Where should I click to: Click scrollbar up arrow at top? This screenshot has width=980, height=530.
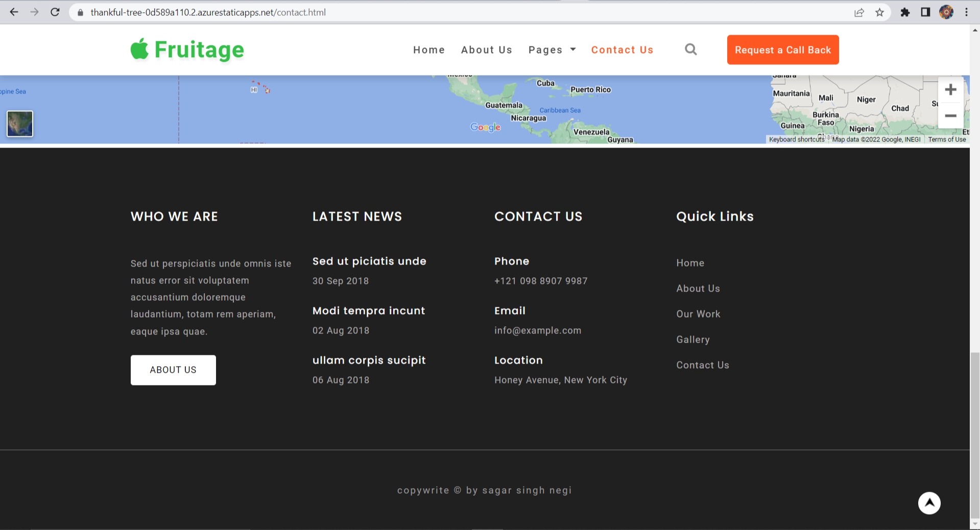tap(975, 30)
